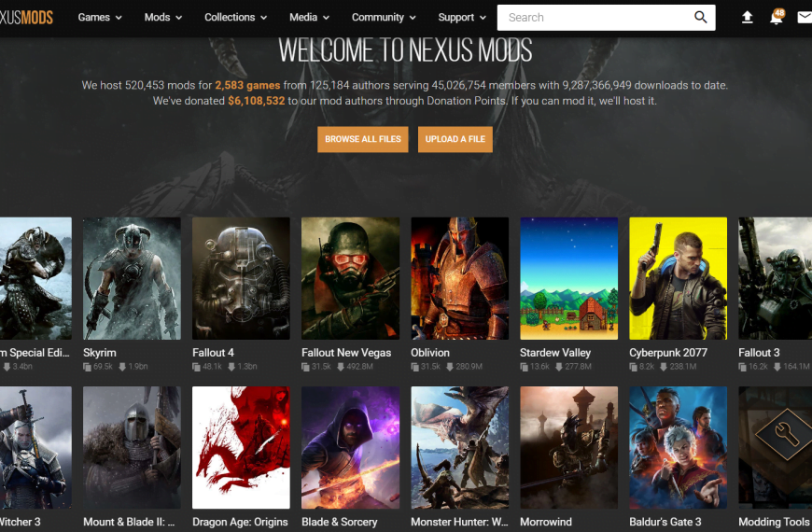Screen dimensions: 812x532
Task: Open the Witcher 3 title link
Action: pos(21,522)
